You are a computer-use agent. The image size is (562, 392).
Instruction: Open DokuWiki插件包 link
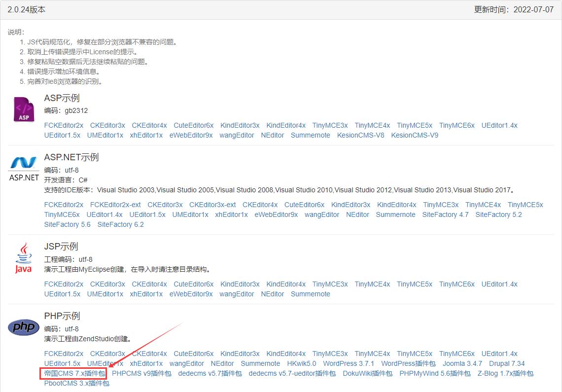click(x=368, y=373)
